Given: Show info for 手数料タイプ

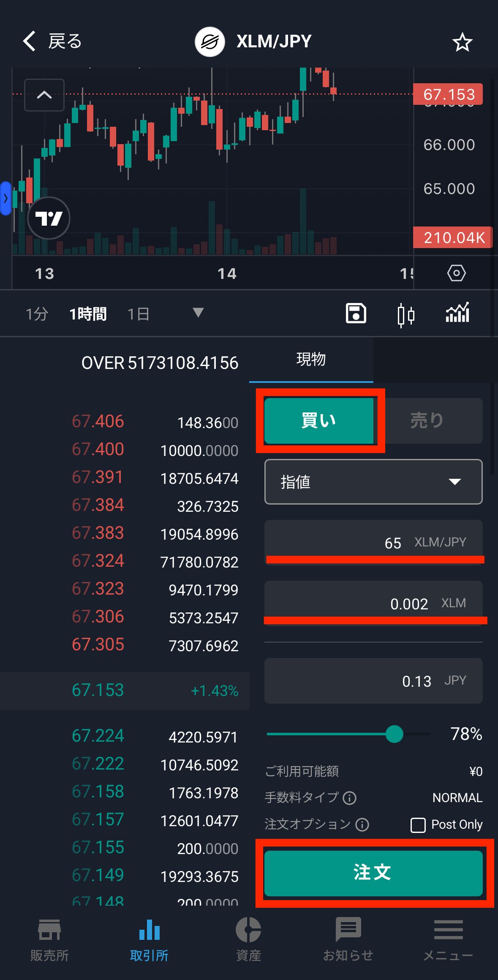Looking at the screenshot, I should [349, 798].
